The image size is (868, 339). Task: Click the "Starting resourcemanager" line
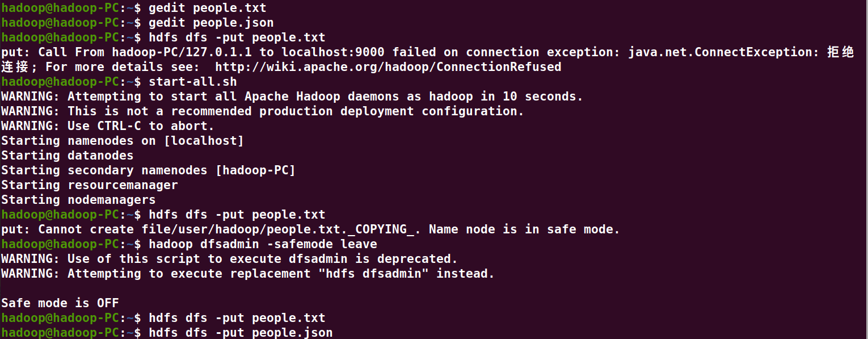pos(89,185)
